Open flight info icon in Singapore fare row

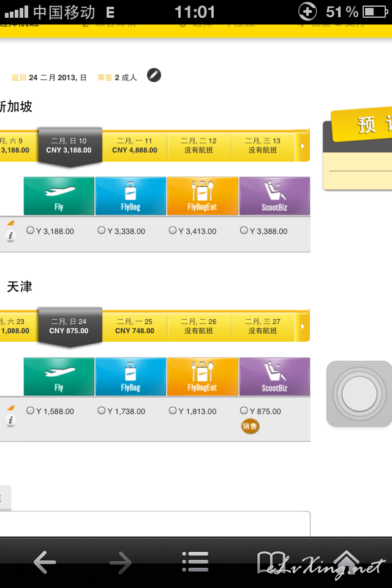(x=10, y=236)
